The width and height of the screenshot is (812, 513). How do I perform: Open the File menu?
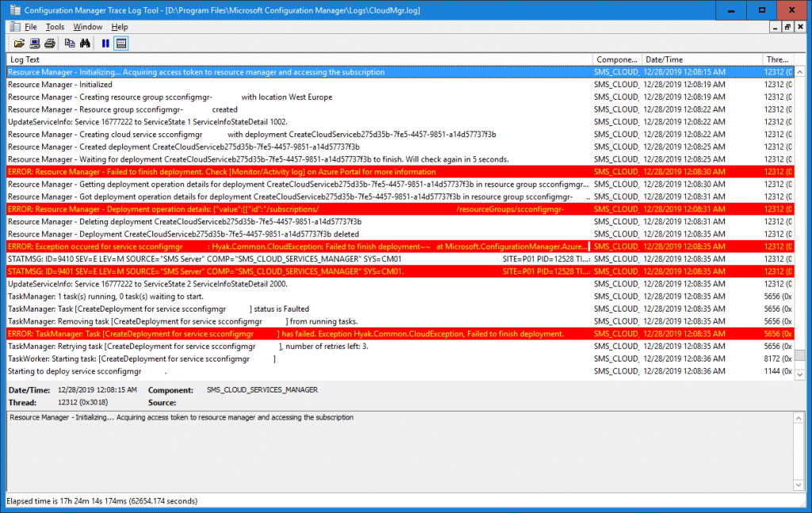click(x=30, y=26)
